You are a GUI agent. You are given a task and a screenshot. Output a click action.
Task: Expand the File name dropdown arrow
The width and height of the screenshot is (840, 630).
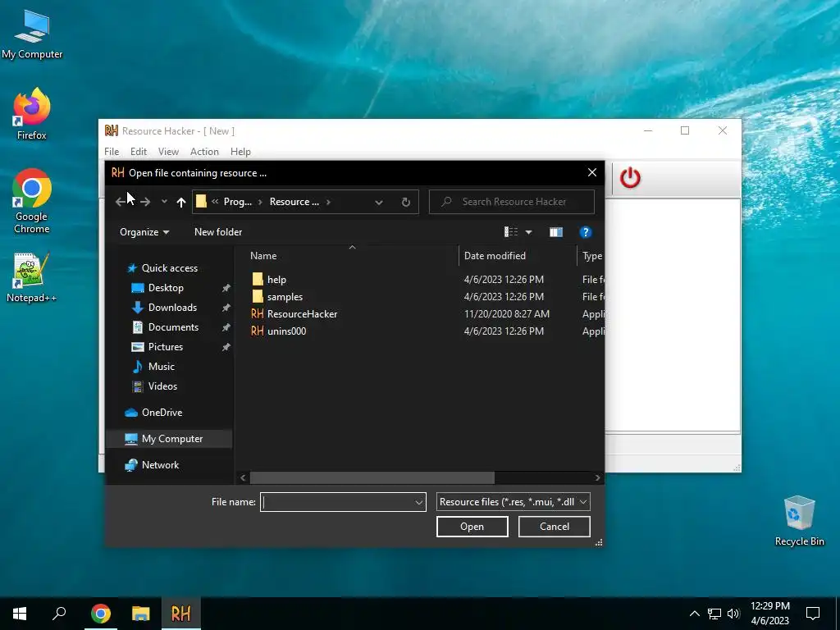click(x=419, y=502)
